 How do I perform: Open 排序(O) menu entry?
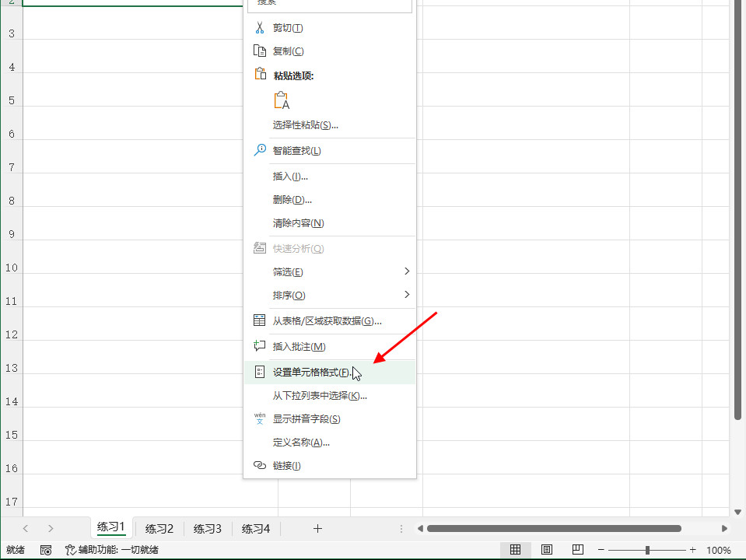(x=329, y=295)
